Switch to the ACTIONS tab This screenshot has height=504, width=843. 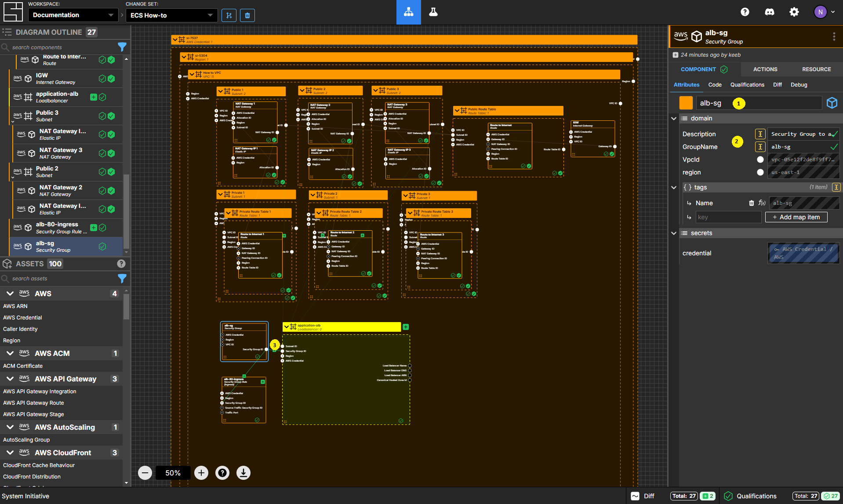(x=765, y=69)
